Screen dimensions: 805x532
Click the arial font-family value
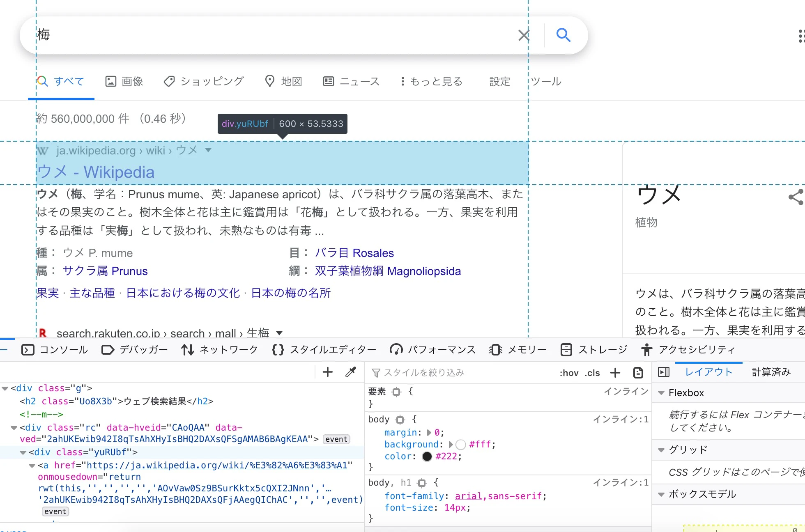[x=468, y=496]
